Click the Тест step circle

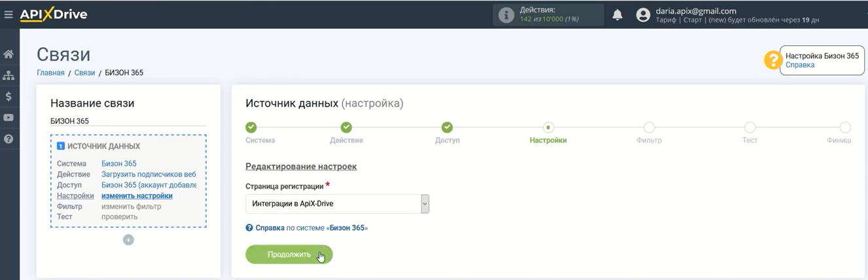click(750, 127)
